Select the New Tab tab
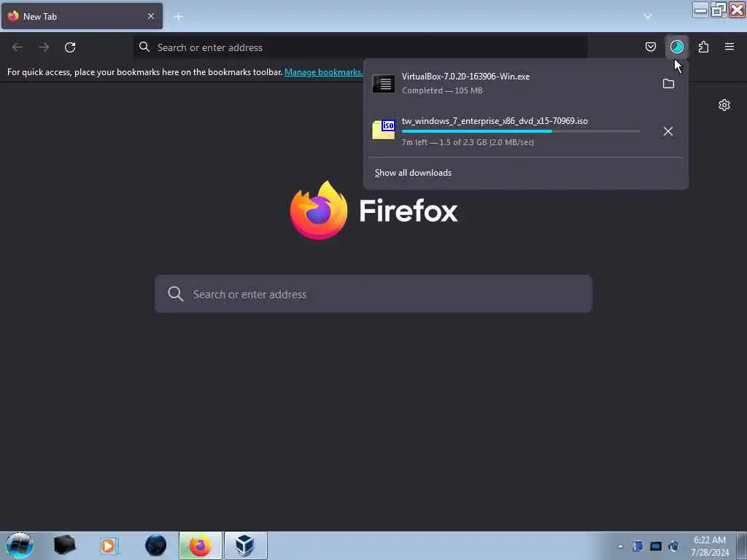Viewport: 747px width, 560px height. click(82, 16)
